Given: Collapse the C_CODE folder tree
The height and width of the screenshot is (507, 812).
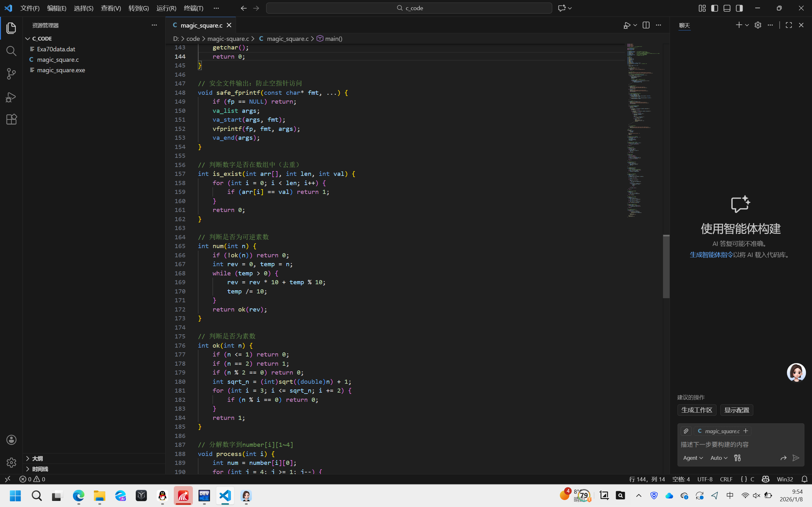Looking at the screenshot, I should tap(42, 39).
